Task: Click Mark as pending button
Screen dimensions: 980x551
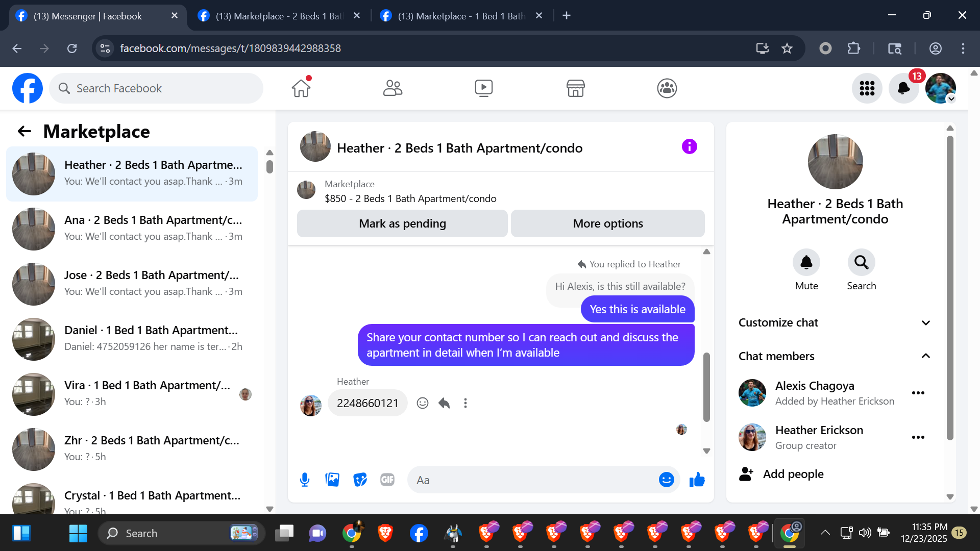Action: [x=402, y=223]
